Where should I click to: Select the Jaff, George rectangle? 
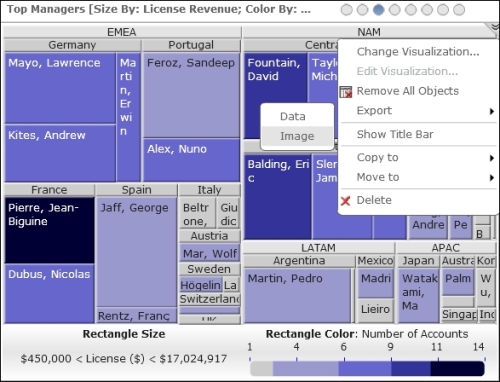click(136, 252)
